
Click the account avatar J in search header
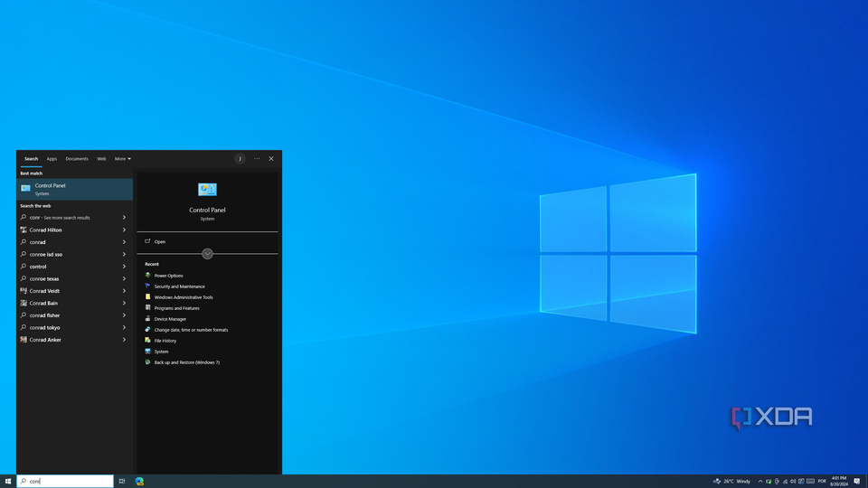[x=240, y=159]
